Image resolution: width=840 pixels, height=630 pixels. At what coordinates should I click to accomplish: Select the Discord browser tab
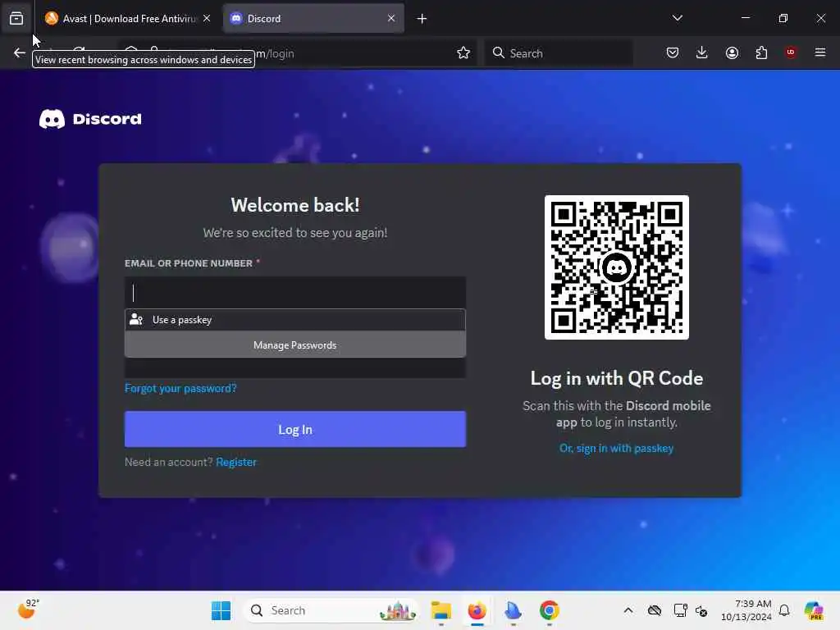[x=313, y=19]
